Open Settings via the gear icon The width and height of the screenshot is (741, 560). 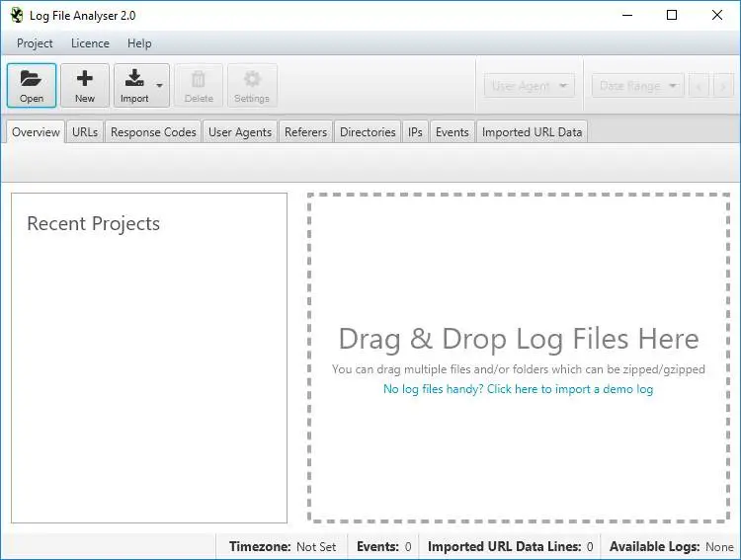click(x=252, y=79)
